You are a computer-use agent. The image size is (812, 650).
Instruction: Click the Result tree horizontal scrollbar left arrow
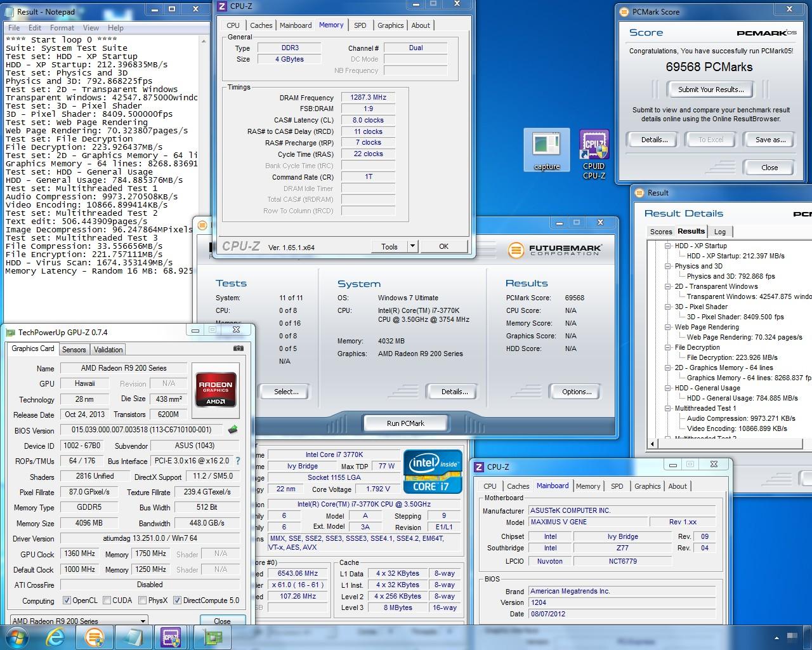[x=653, y=444]
